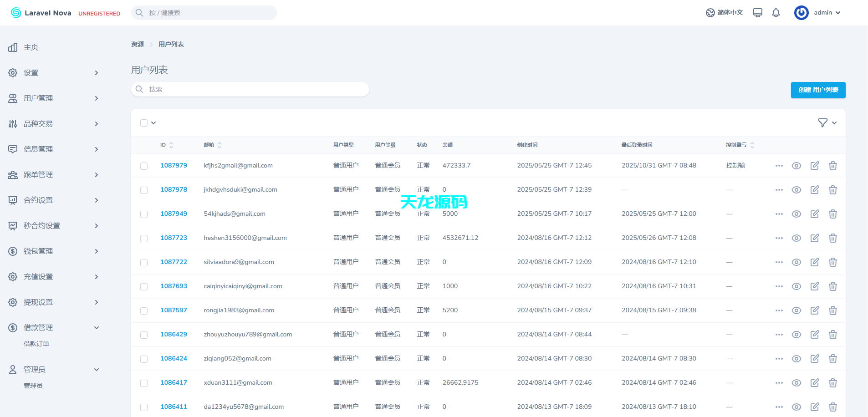
Task: View details of user 1087723 via eye icon
Action: click(797, 238)
